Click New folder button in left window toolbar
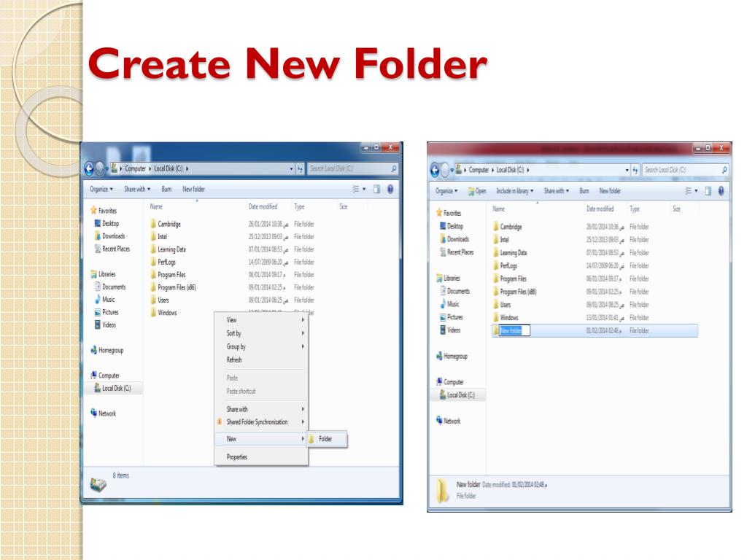This screenshot has height=560, width=747. [193, 189]
